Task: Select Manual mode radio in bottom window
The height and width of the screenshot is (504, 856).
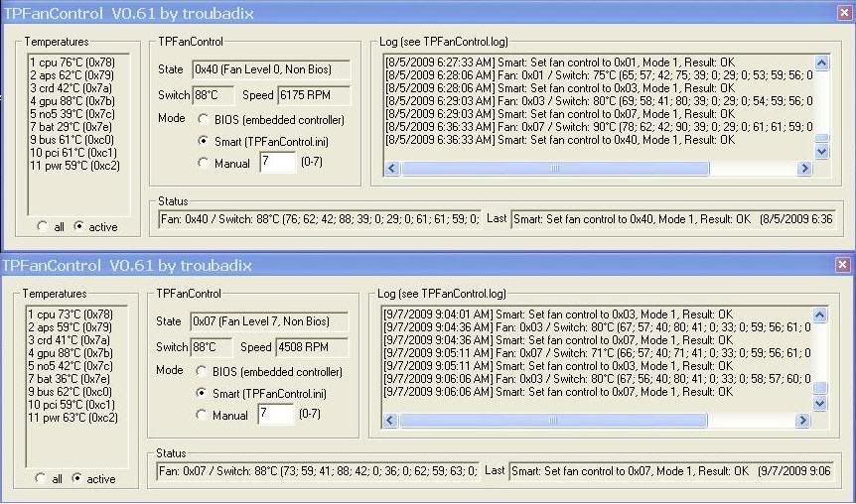Action: [204, 415]
